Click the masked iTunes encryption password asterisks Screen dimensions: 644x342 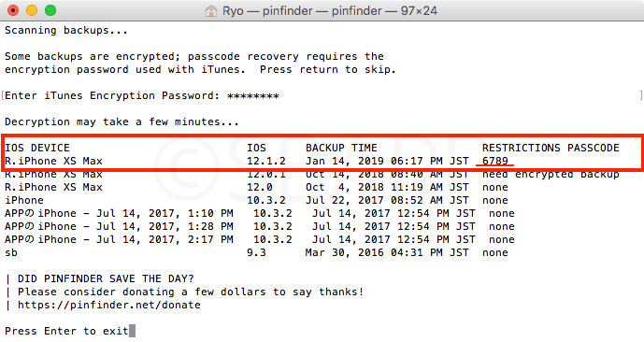pos(253,96)
